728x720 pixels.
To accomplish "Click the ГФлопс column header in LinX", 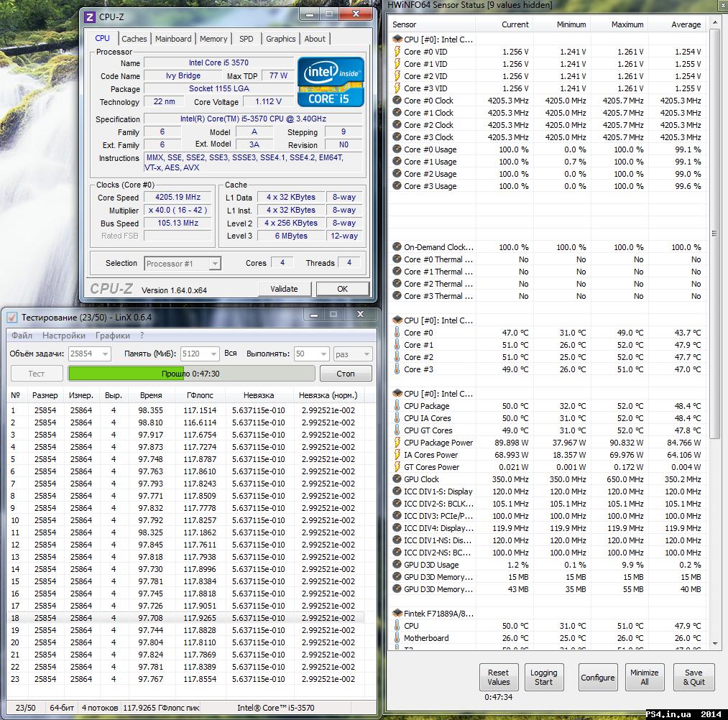I will (200, 395).
